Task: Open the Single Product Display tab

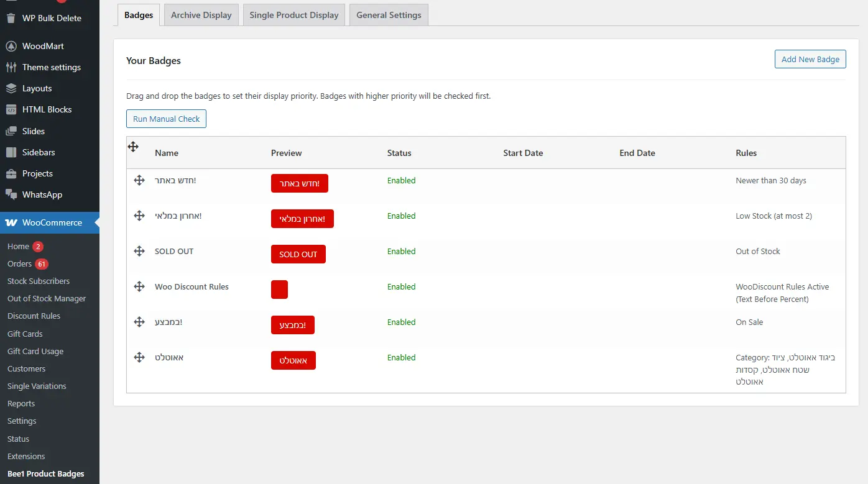Action: pyautogui.click(x=293, y=15)
